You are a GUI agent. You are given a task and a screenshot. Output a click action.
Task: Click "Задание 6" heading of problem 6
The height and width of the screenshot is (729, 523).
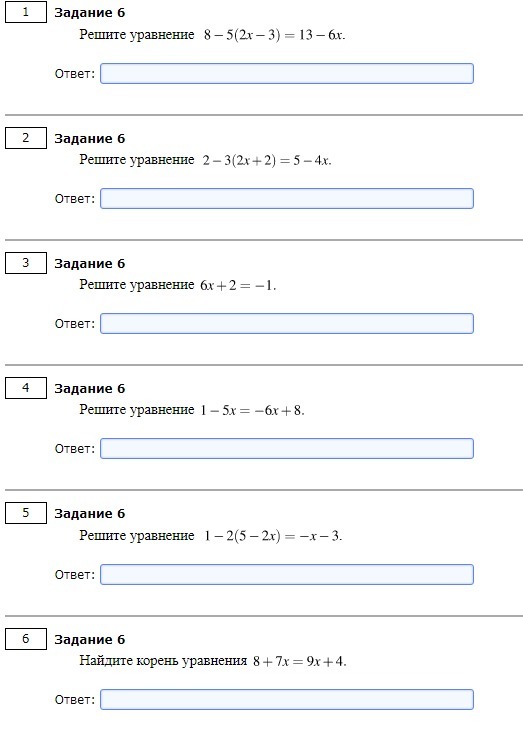click(90, 640)
